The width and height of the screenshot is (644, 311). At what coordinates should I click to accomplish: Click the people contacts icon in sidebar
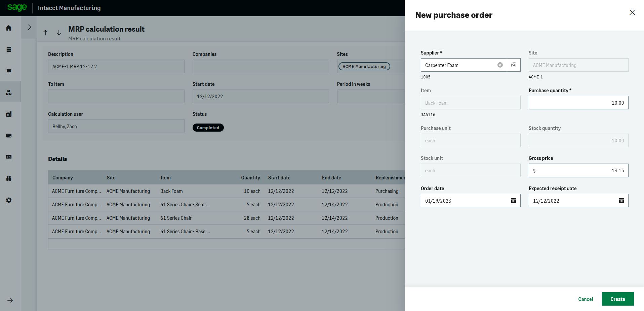pos(8,179)
